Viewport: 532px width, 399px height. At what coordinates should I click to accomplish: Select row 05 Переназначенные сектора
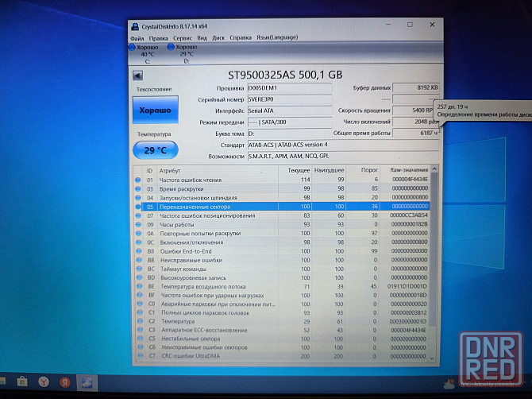click(x=282, y=207)
